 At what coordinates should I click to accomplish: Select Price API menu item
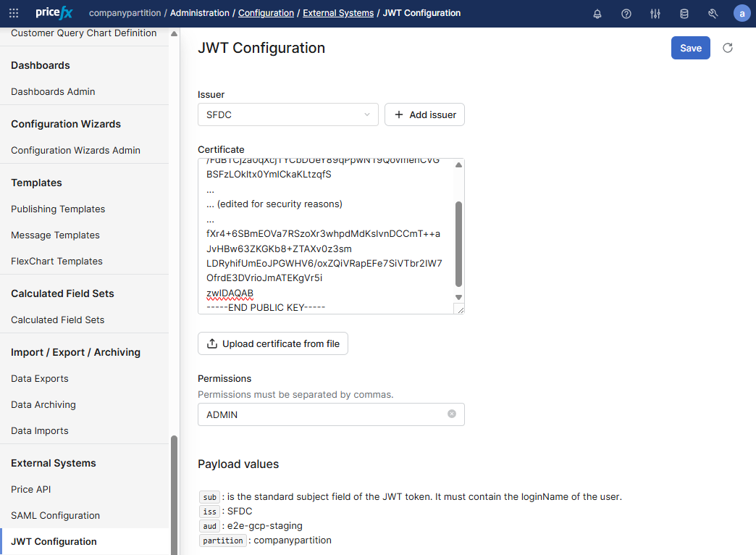click(x=31, y=489)
